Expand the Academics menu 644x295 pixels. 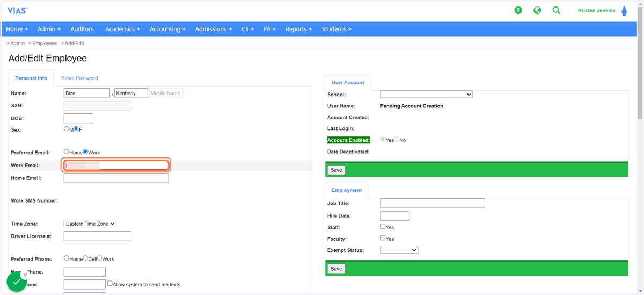pos(123,29)
